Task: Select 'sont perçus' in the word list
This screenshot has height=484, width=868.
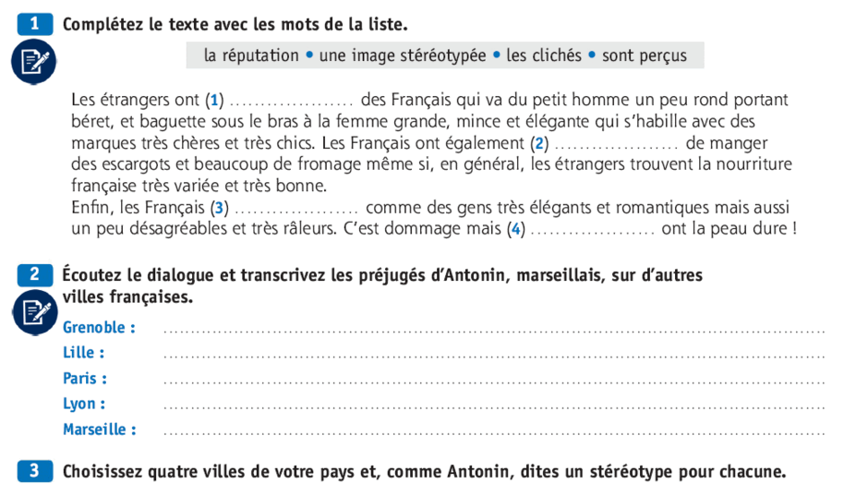Action: pyautogui.click(x=645, y=56)
